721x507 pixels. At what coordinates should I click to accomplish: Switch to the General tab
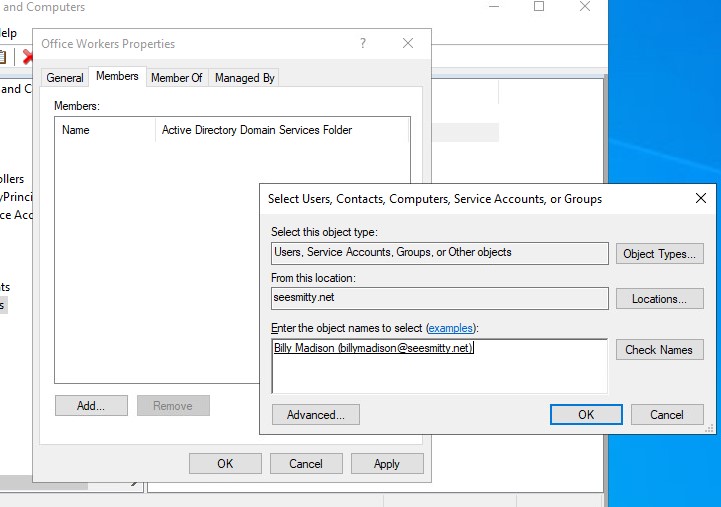(64, 78)
